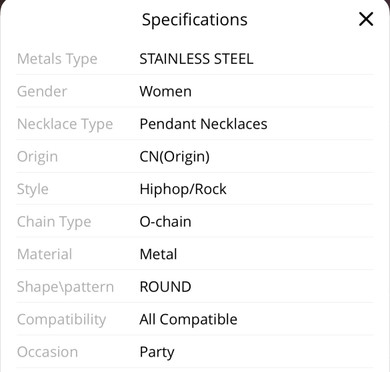Select the ROUND shape value

point(165,287)
